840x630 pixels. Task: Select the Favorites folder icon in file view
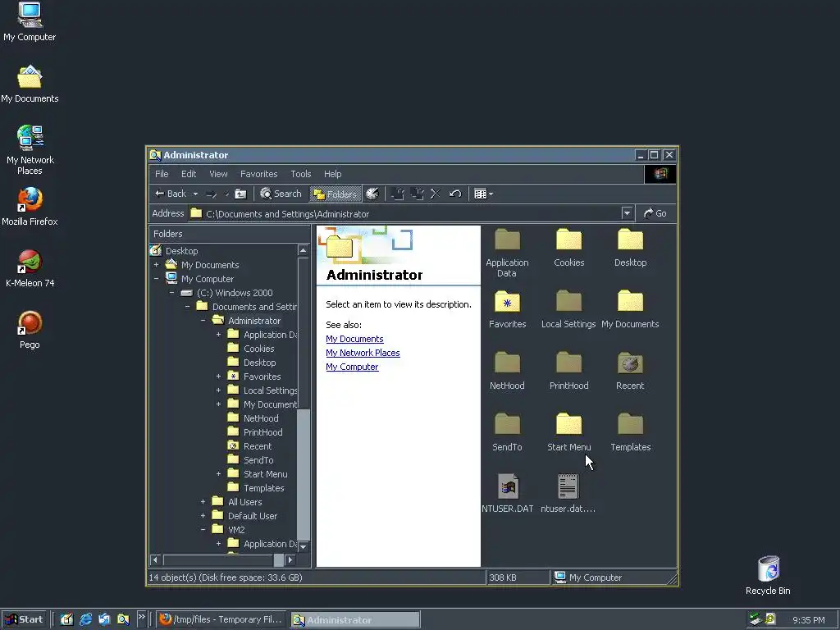point(507,302)
